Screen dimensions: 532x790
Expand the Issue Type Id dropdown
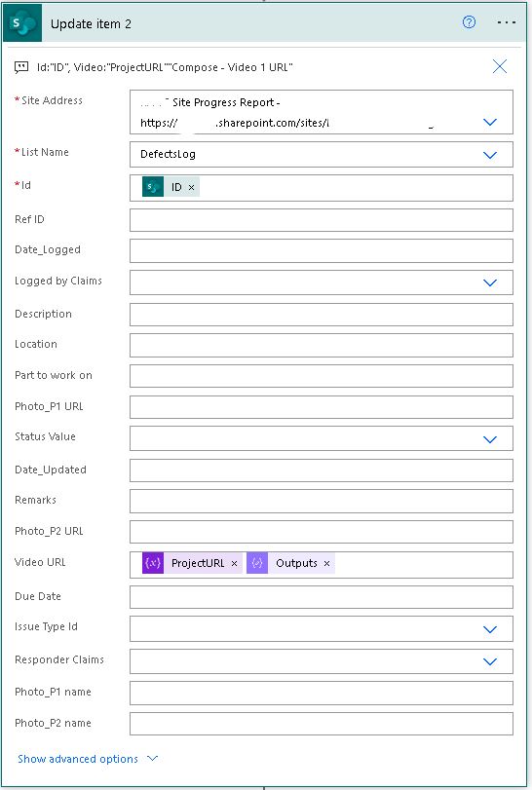point(490,630)
